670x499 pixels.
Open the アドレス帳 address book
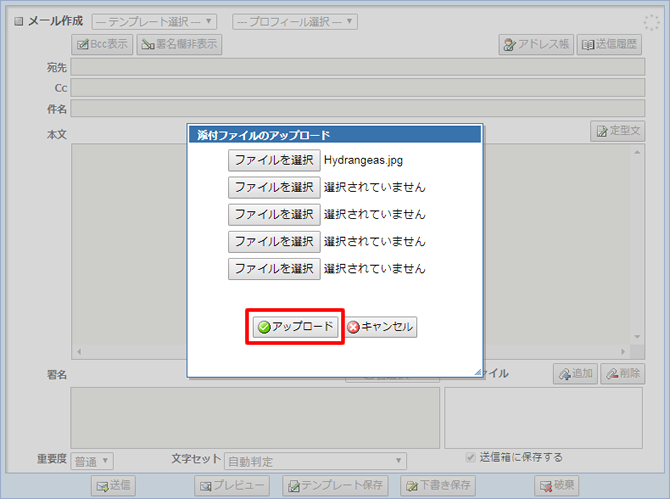point(536,44)
